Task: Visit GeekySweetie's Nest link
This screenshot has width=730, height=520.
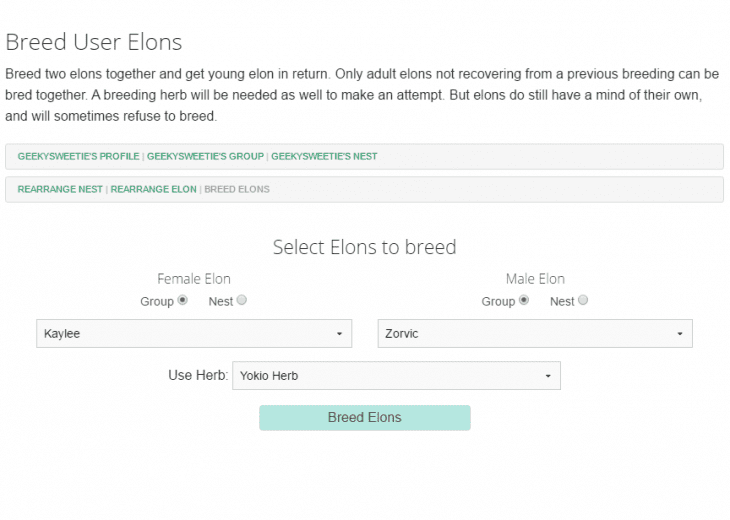Action: [324, 157]
